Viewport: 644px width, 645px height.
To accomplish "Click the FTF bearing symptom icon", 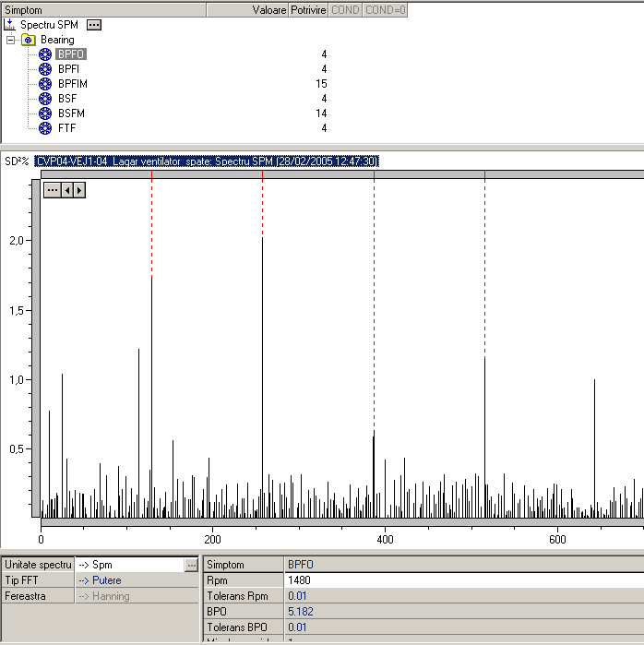I will pyautogui.click(x=45, y=128).
